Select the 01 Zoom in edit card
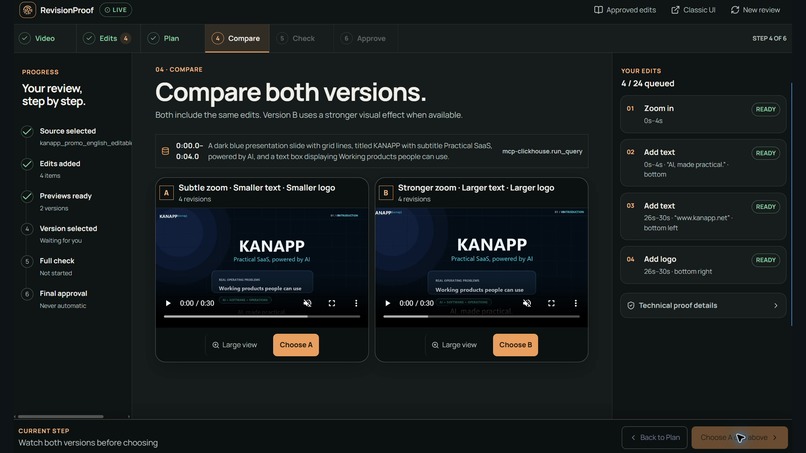806x453 pixels. tap(703, 114)
